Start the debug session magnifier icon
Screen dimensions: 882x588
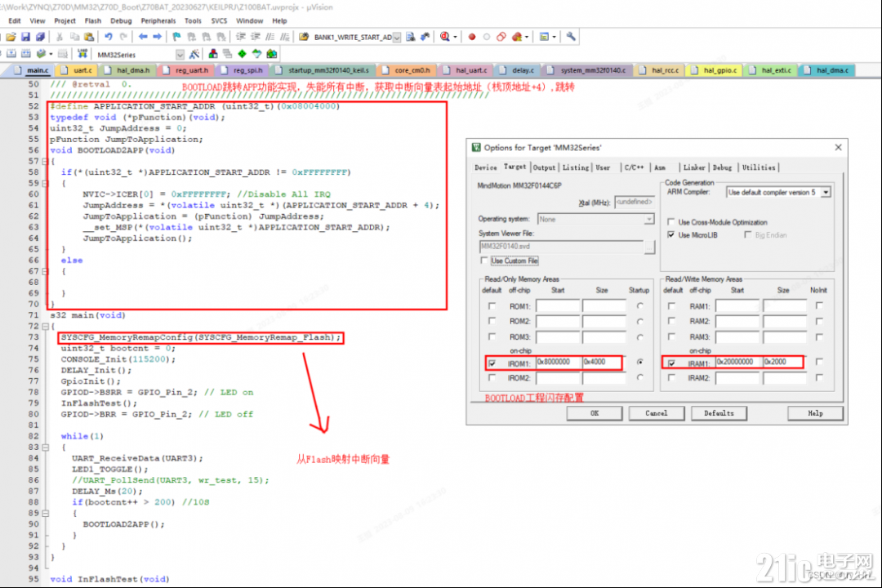coord(444,37)
